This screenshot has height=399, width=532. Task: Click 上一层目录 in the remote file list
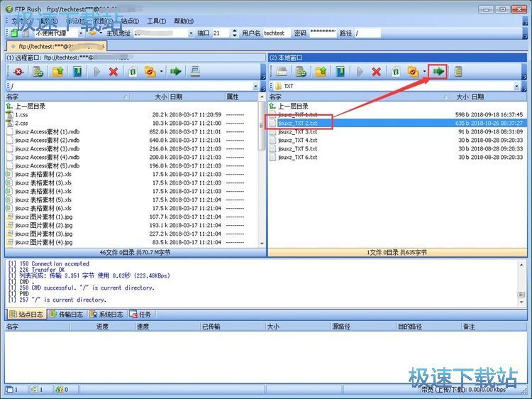(x=31, y=106)
